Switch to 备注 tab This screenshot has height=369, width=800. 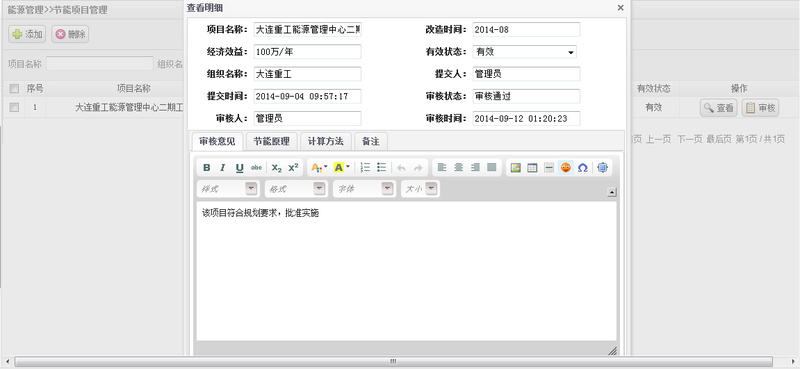pyautogui.click(x=371, y=141)
